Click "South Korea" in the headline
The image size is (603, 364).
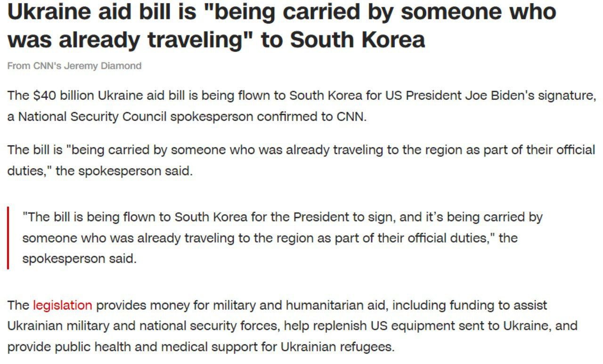pyautogui.click(x=358, y=40)
